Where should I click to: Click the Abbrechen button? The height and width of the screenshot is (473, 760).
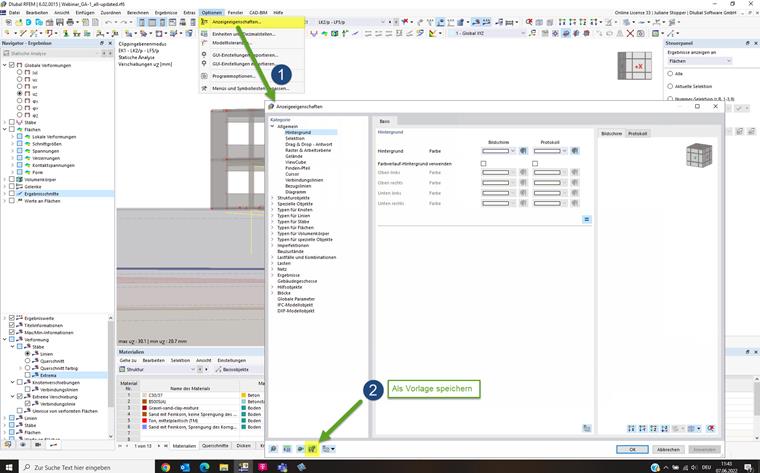tap(668, 449)
